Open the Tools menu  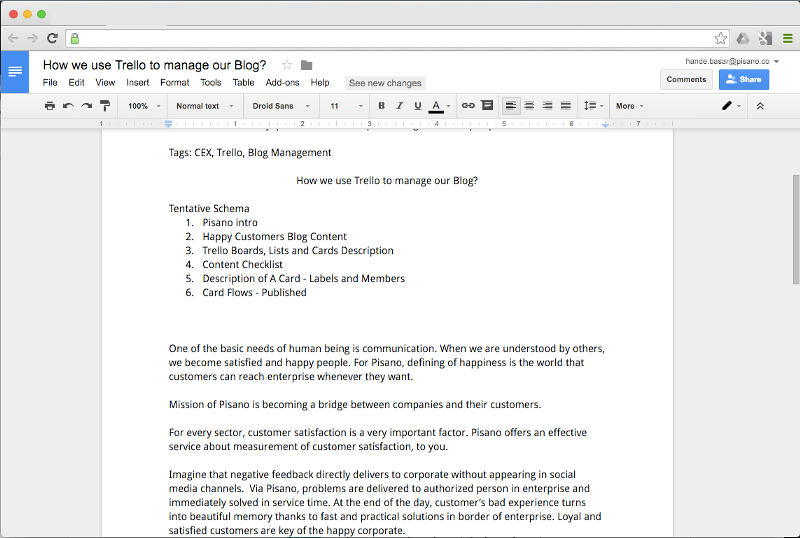point(211,83)
